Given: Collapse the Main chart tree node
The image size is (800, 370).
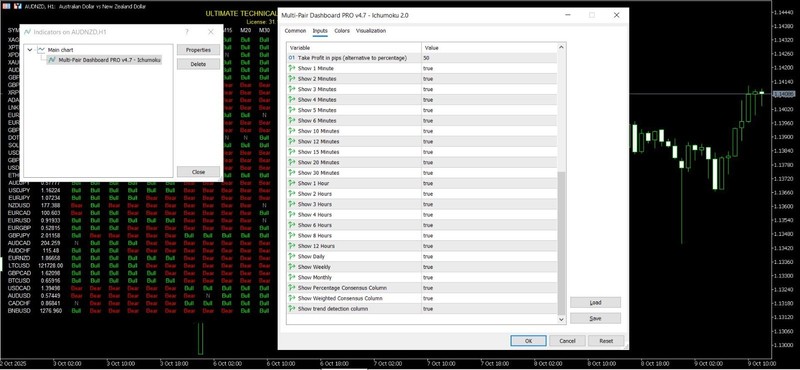Looking at the screenshot, I should tap(30, 50).
